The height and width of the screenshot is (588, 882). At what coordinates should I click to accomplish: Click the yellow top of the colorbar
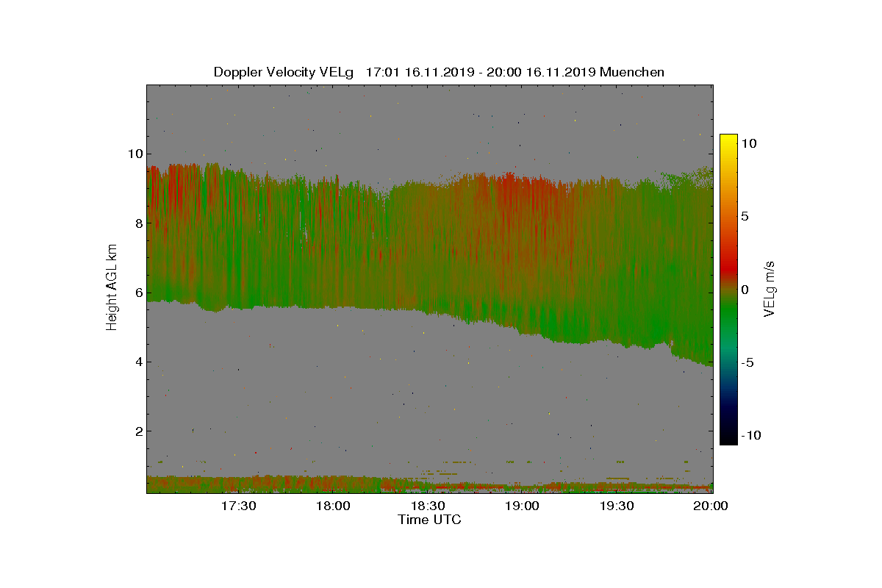click(x=728, y=140)
